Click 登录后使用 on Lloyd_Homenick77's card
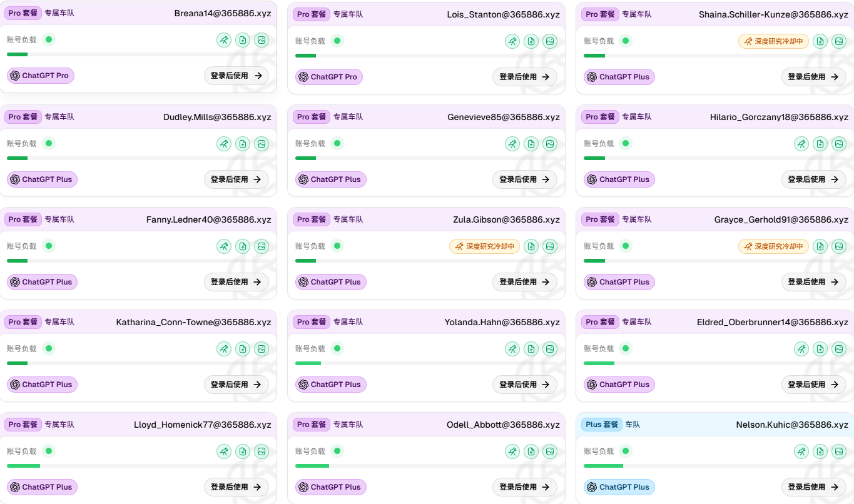 pyautogui.click(x=236, y=487)
